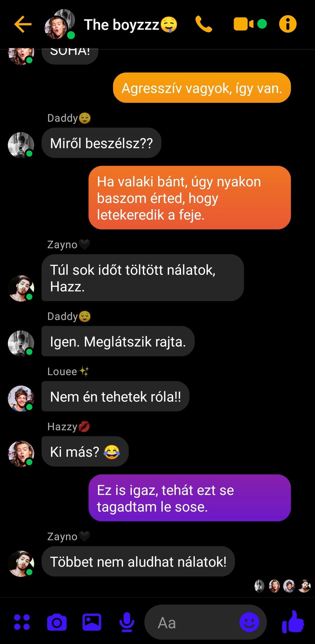
Task: Start a voice call with the group
Action: point(204,24)
